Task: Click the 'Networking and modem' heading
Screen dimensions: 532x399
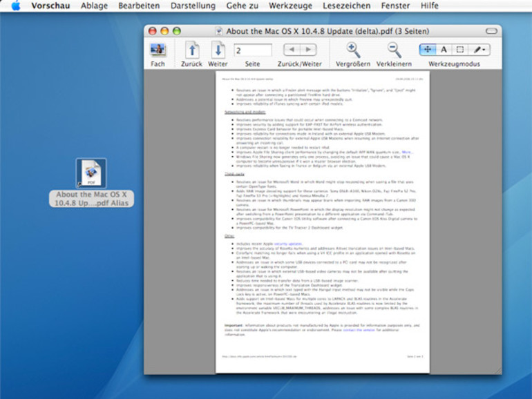Action: 245,112
